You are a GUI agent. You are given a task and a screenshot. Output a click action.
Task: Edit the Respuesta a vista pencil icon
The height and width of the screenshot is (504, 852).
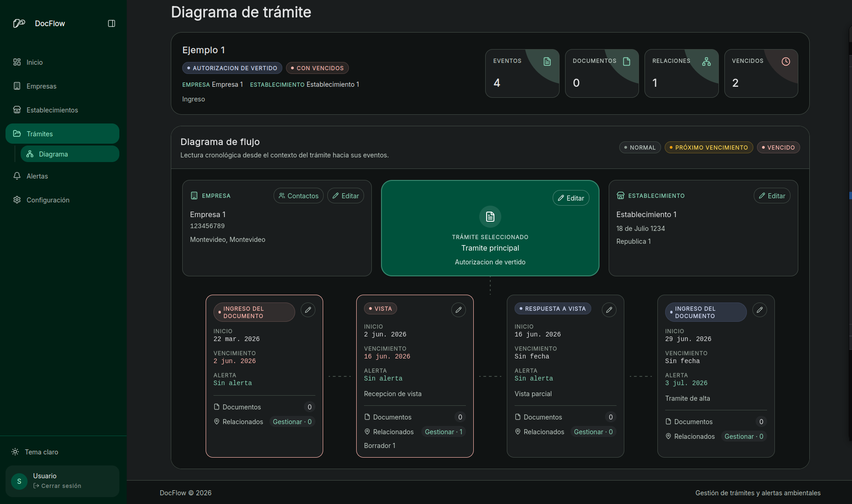pyautogui.click(x=609, y=310)
